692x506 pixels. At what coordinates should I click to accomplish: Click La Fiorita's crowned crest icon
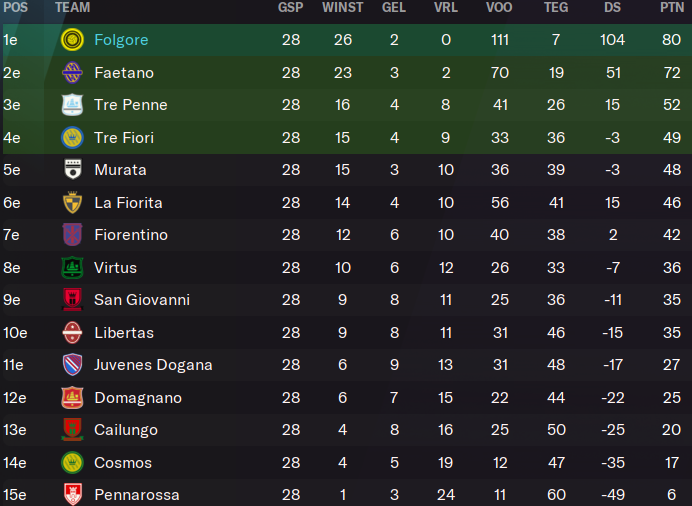click(72, 202)
